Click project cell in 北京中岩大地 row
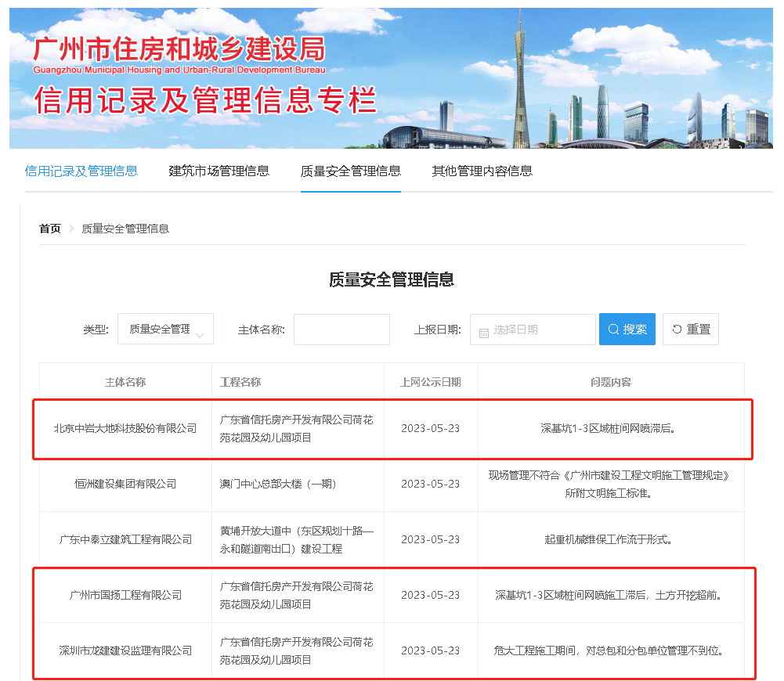 point(297,429)
